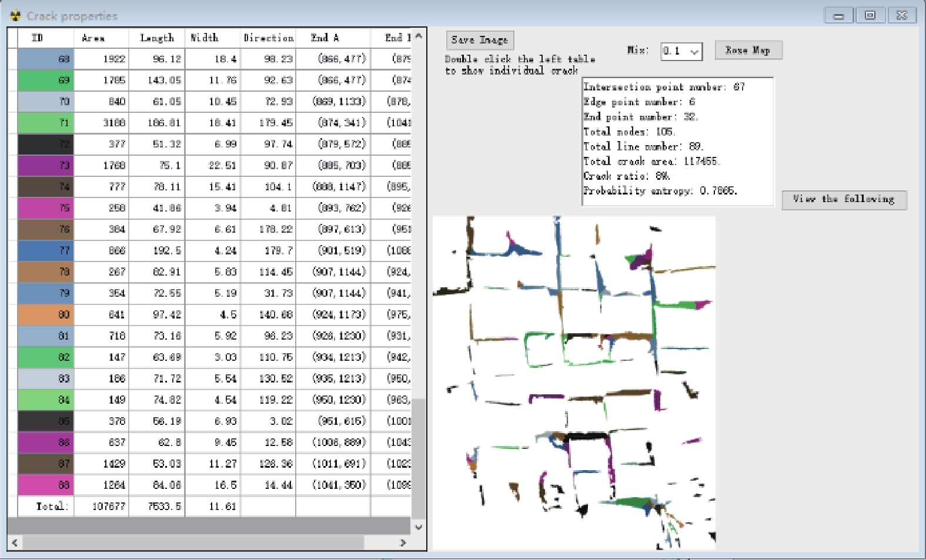Select blue swatch for crack ID 77
926x560 pixels.
pyautogui.click(x=46, y=250)
